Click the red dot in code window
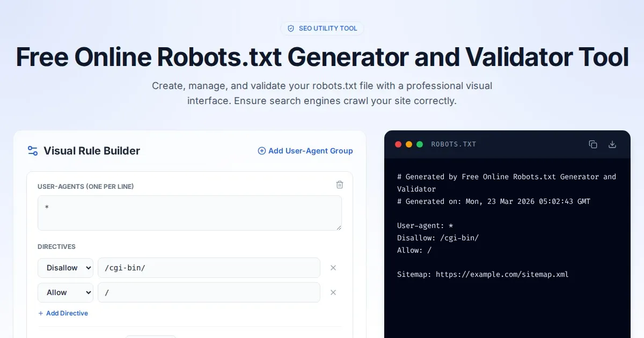644x338 pixels. pyautogui.click(x=398, y=144)
